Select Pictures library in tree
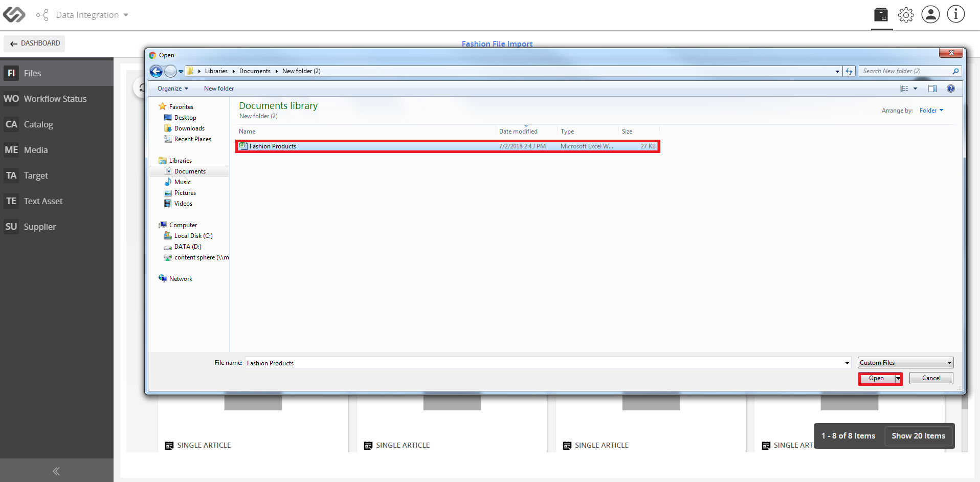Viewport: 980px width, 482px height. [x=185, y=193]
